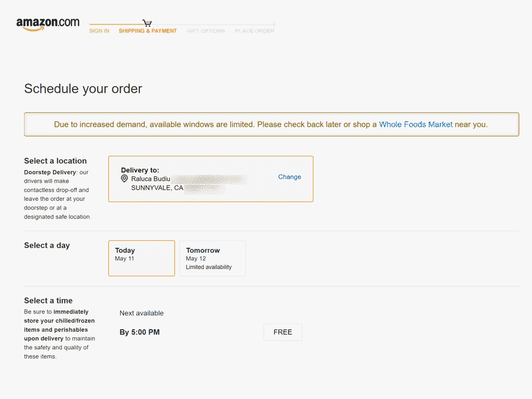Click the Limited availability note under Tomorrow
The image size is (532, 399).
coord(209,267)
